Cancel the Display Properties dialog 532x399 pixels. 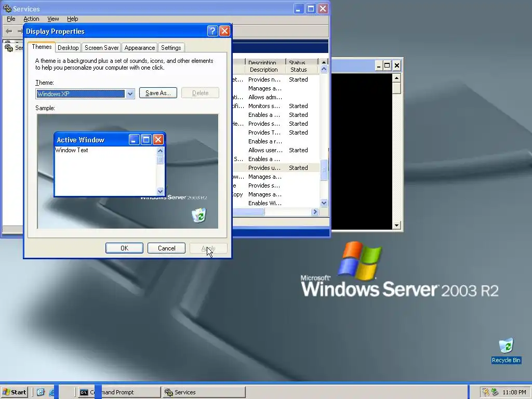pos(166,248)
